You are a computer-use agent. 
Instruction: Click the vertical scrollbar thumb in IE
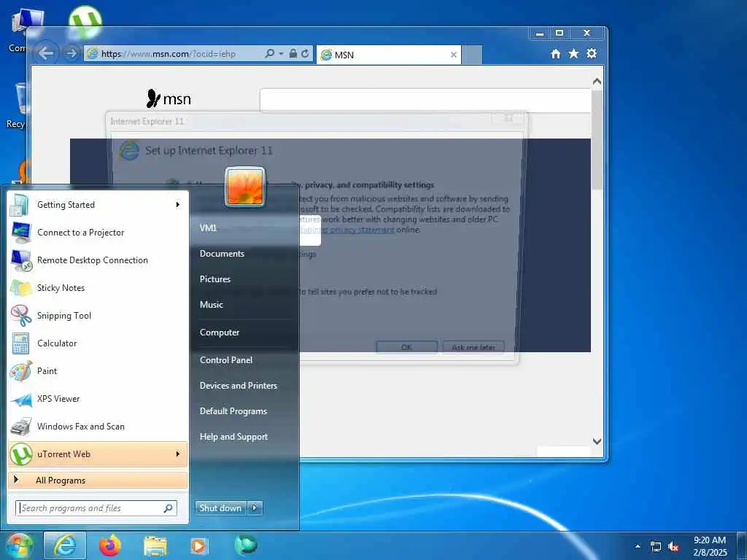pyautogui.click(x=597, y=140)
